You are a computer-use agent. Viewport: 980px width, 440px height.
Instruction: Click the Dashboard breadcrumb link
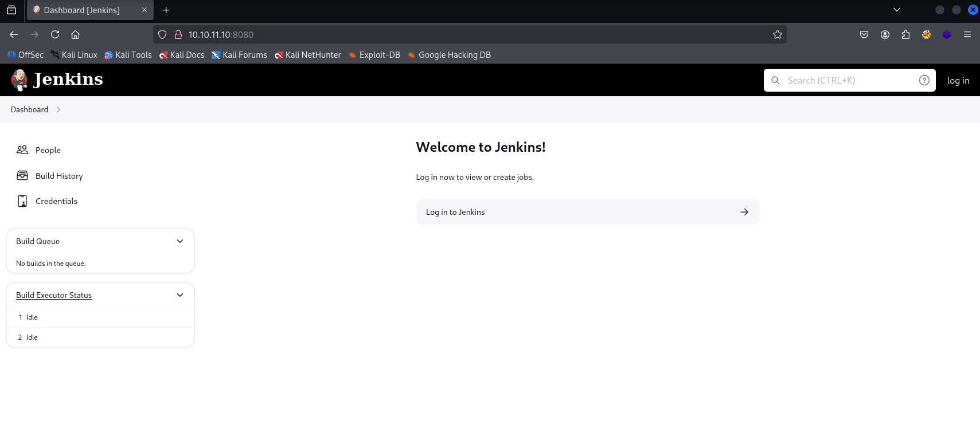click(x=29, y=109)
